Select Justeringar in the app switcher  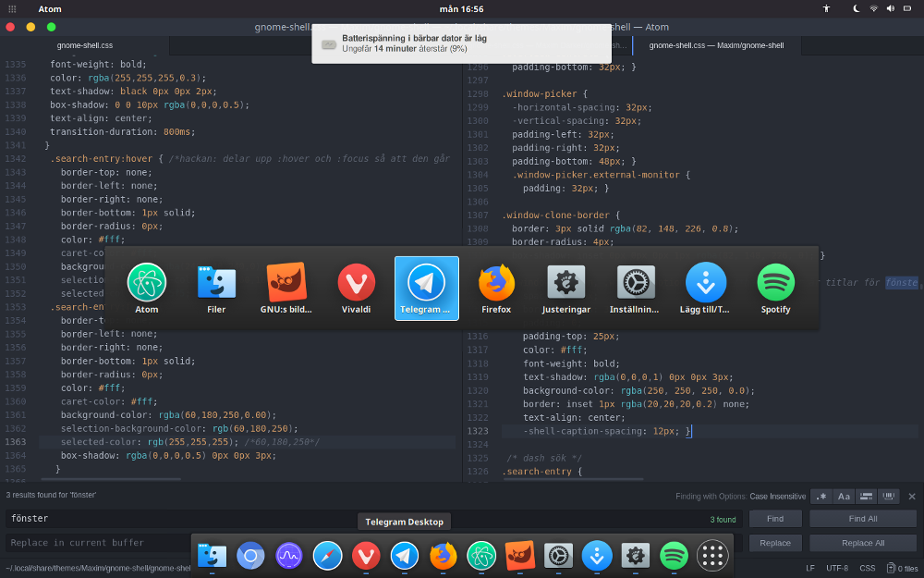(566, 289)
